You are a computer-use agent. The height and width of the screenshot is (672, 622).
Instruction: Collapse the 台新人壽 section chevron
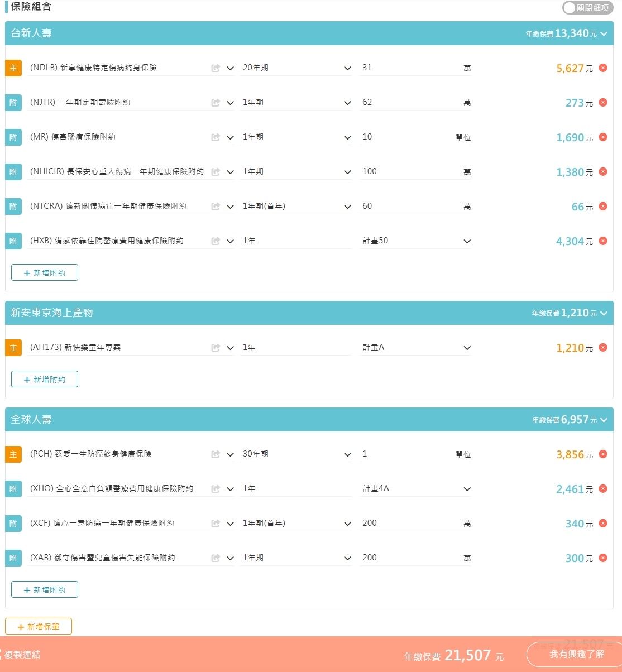pos(604,34)
